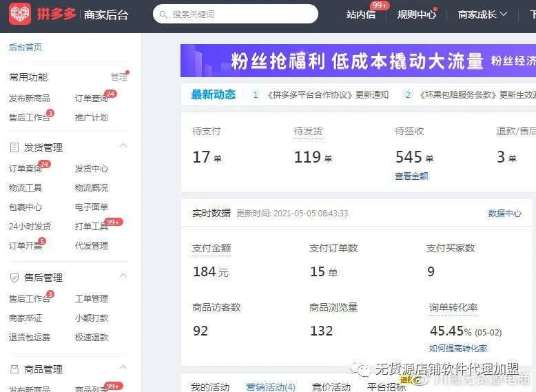The image size is (536, 392).
Task: Open 数据中心 link
Action: 505,214
